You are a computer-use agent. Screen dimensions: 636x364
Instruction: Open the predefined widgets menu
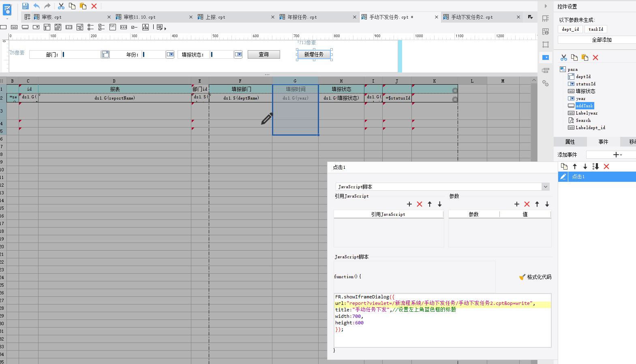click(161, 28)
